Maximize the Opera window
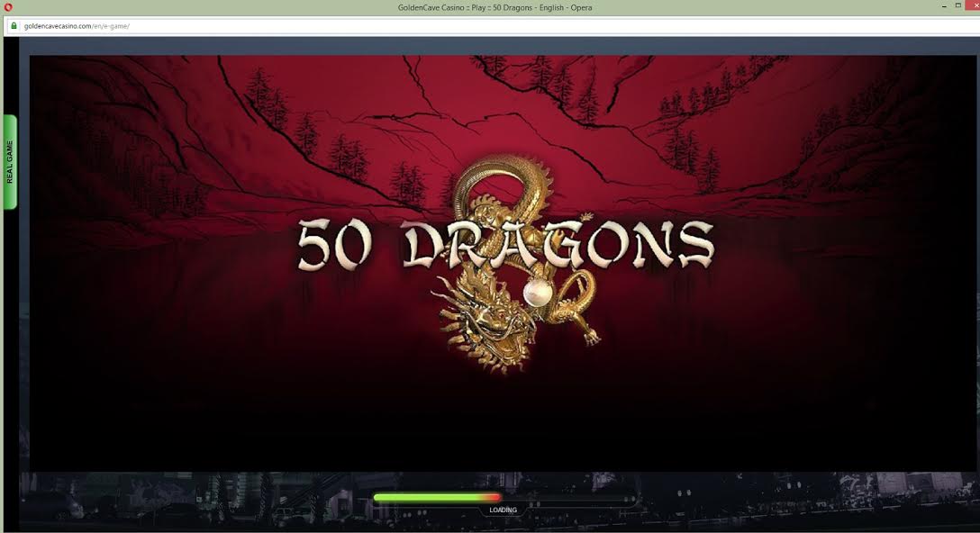 pos(958,5)
